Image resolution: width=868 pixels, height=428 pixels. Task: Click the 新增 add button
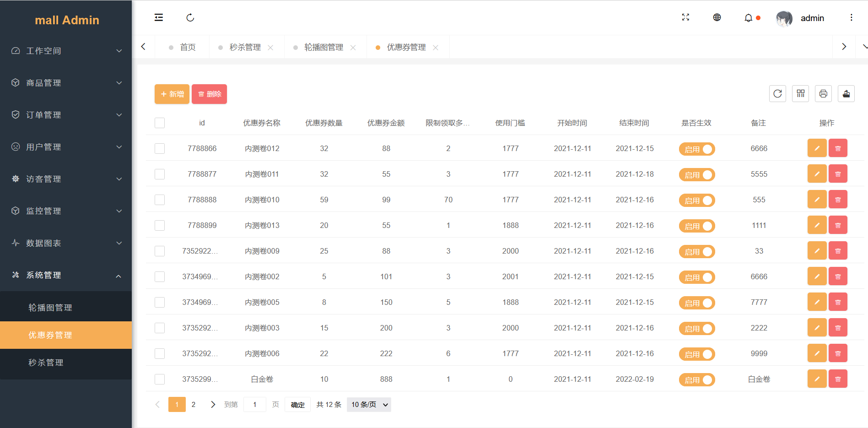pos(172,94)
